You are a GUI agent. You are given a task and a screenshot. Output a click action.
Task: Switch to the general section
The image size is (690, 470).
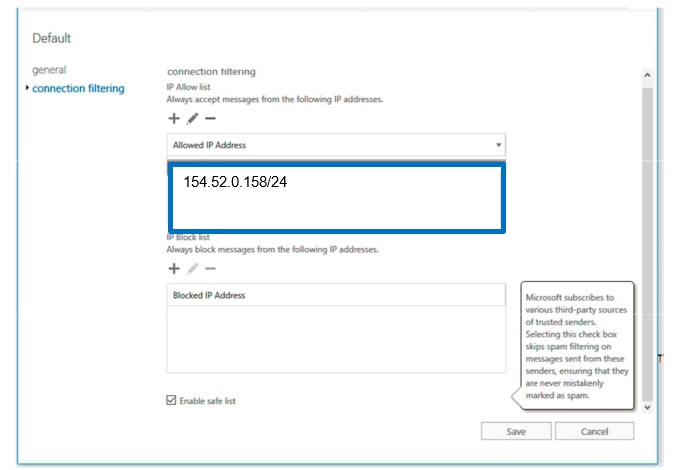[49, 70]
